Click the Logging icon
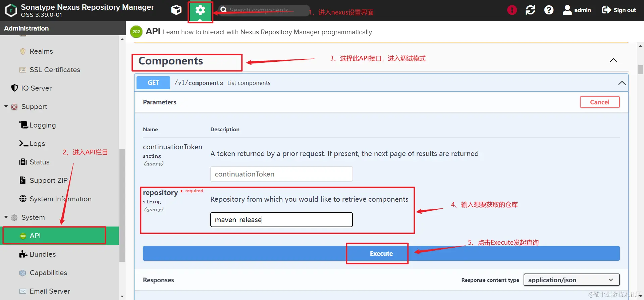Screen dimensions: 644x300 tap(23, 125)
